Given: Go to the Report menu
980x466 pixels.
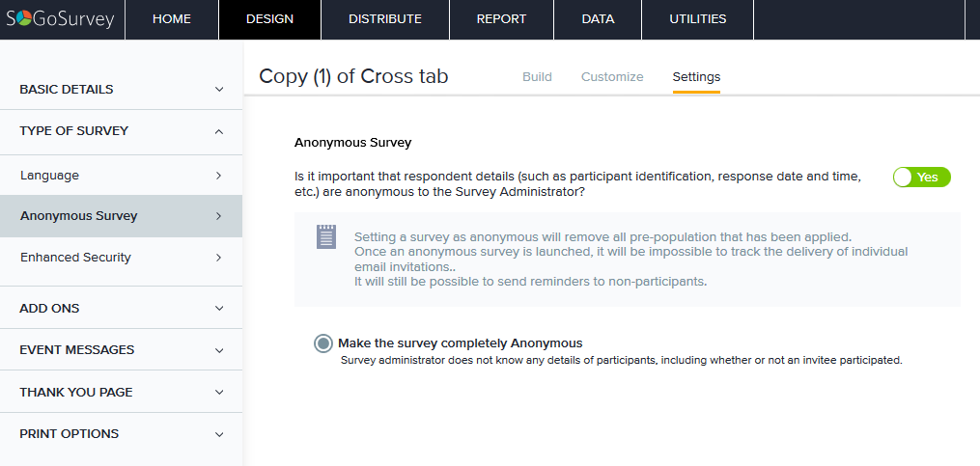Looking at the screenshot, I should point(501,19).
